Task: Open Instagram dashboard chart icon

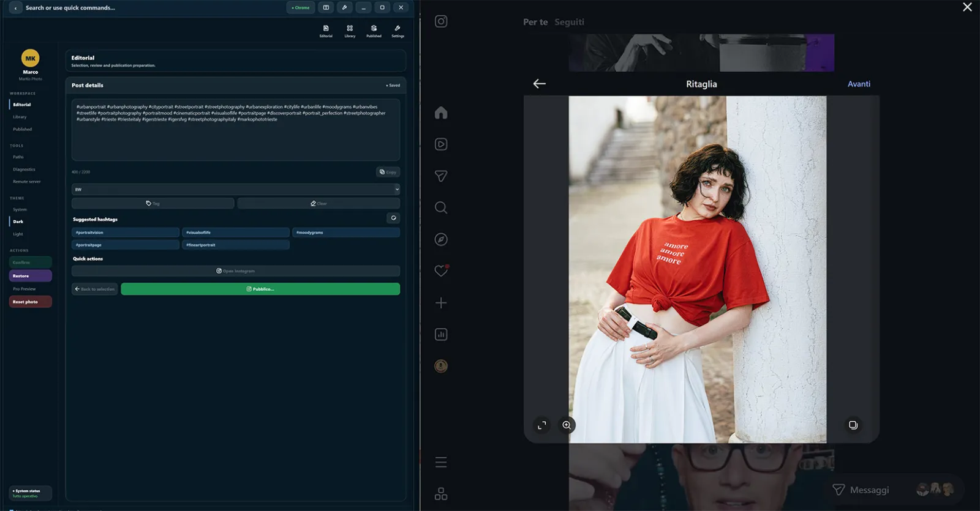Action: point(441,334)
